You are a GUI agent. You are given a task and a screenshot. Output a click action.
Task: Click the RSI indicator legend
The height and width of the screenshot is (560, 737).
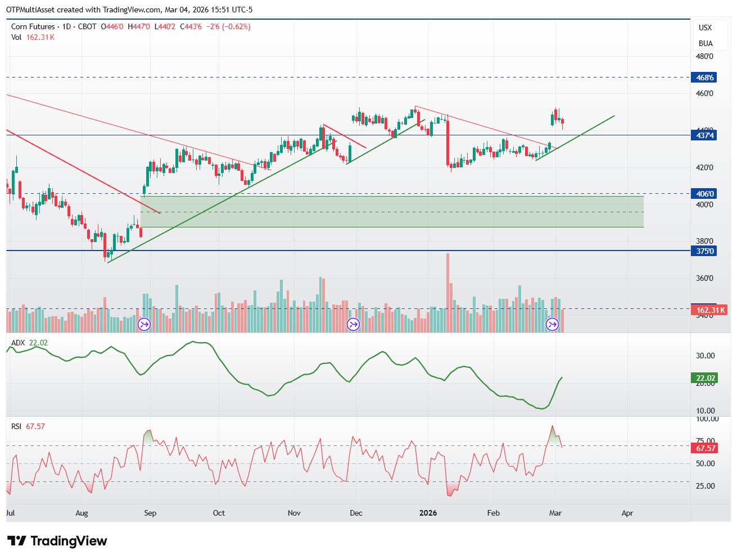[x=28, y=426]
